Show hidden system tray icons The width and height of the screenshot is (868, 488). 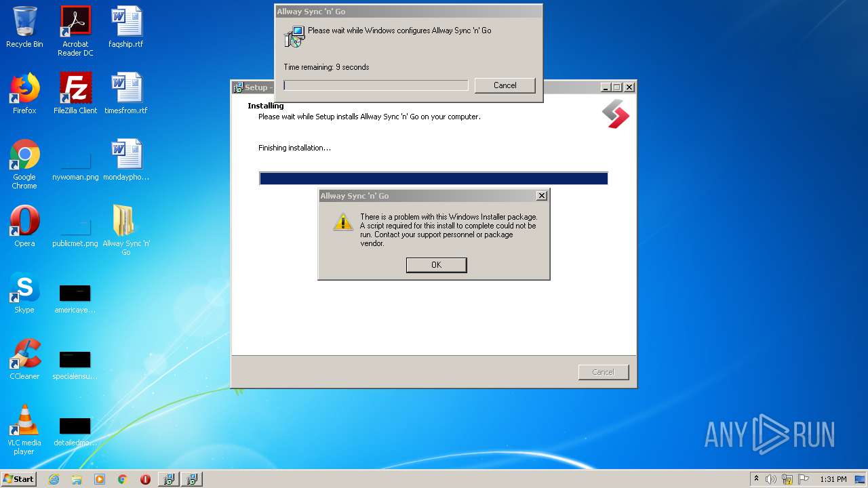click(756, 479)
